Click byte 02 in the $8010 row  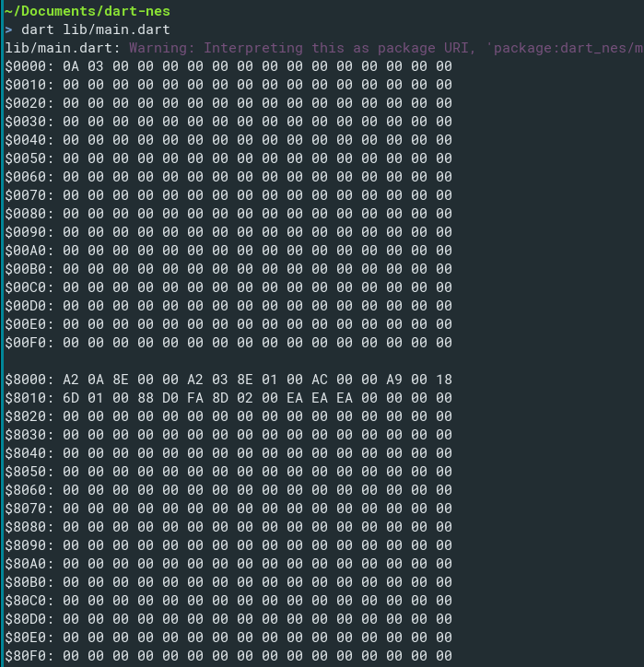[x=245, y=398]
